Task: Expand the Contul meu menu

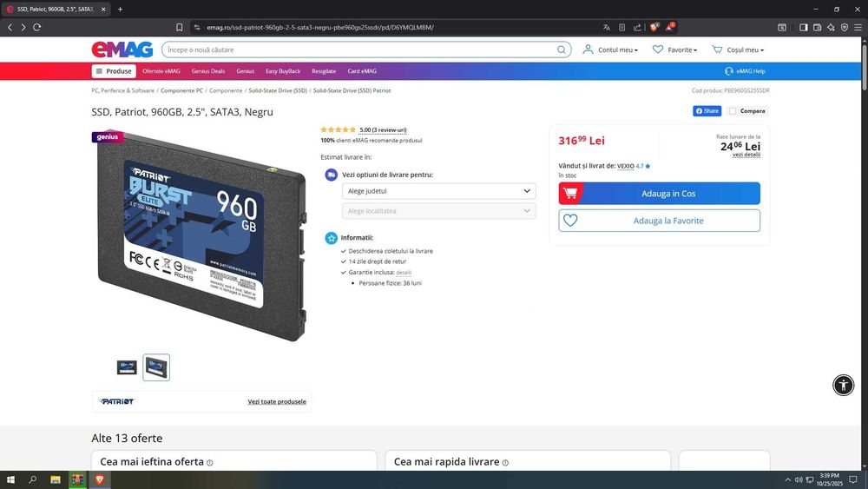Action: pyautogui.click(x=610, y=50)
